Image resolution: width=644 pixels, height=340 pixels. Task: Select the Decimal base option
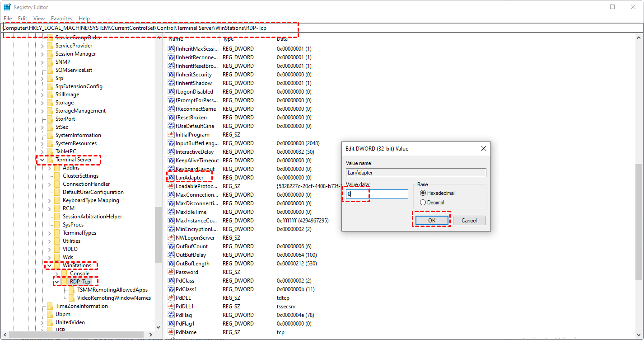423,203
